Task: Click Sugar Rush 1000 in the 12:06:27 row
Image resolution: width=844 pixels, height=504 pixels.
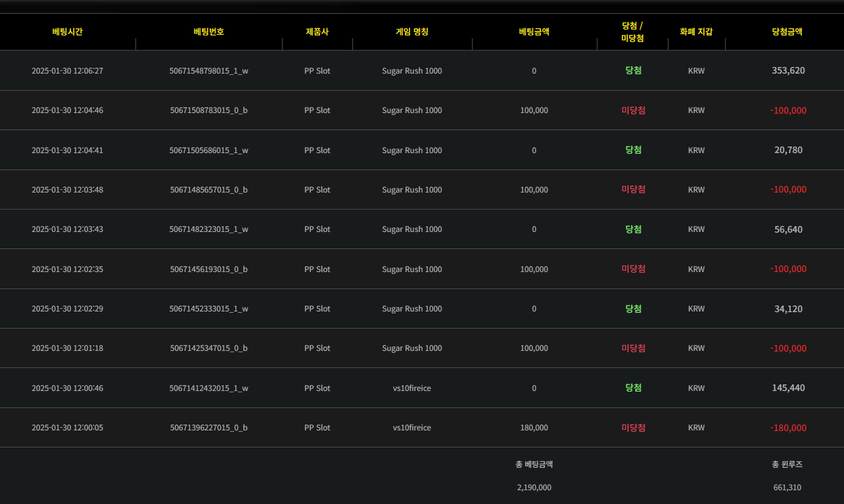Action: click(412, 71)
